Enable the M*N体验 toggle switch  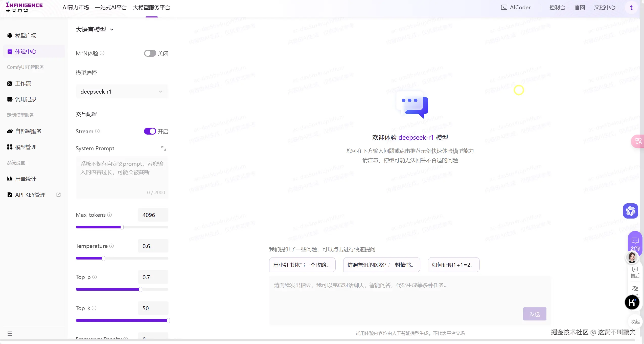[x=150, y=53]
